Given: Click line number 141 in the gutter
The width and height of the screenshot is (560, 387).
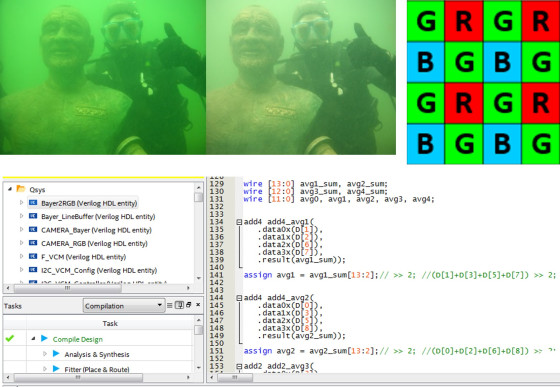Looking at the screenshot, I should (x=217, y=275).
